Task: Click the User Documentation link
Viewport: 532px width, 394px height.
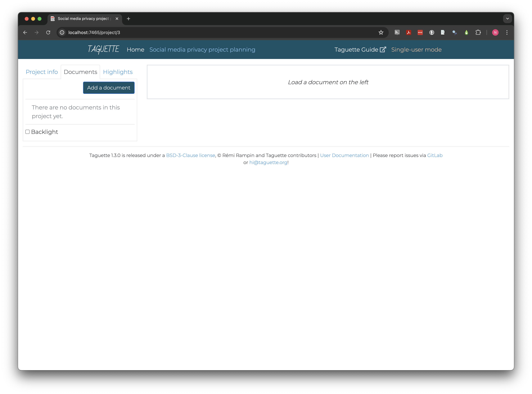Action: [344, 155]
